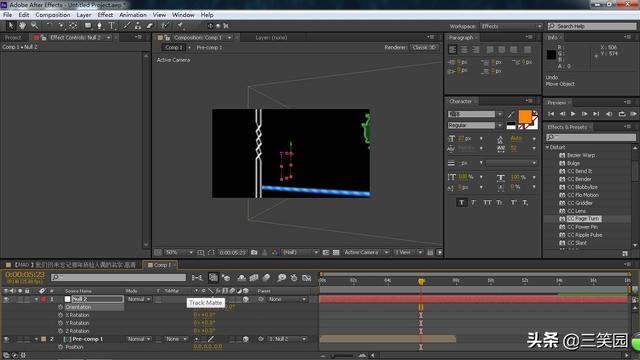
Task: Open the Null 2 blending mode dropdown
Action: (138, 299)
